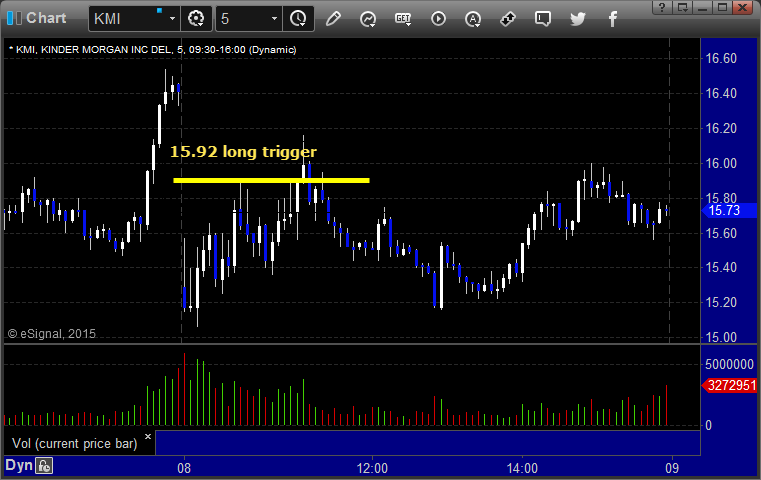This screenshot has width=761, height=480.
Task: Click the trade arrows icon
Action: coord(508,19)
